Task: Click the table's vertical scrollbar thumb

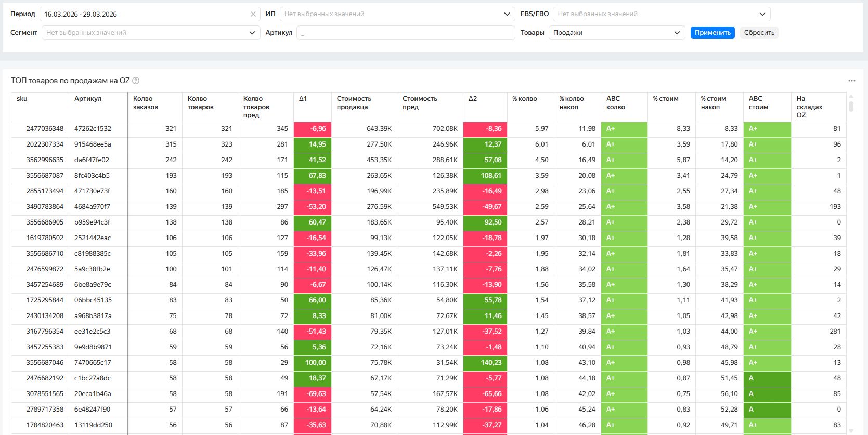Action: click(851, 106)
